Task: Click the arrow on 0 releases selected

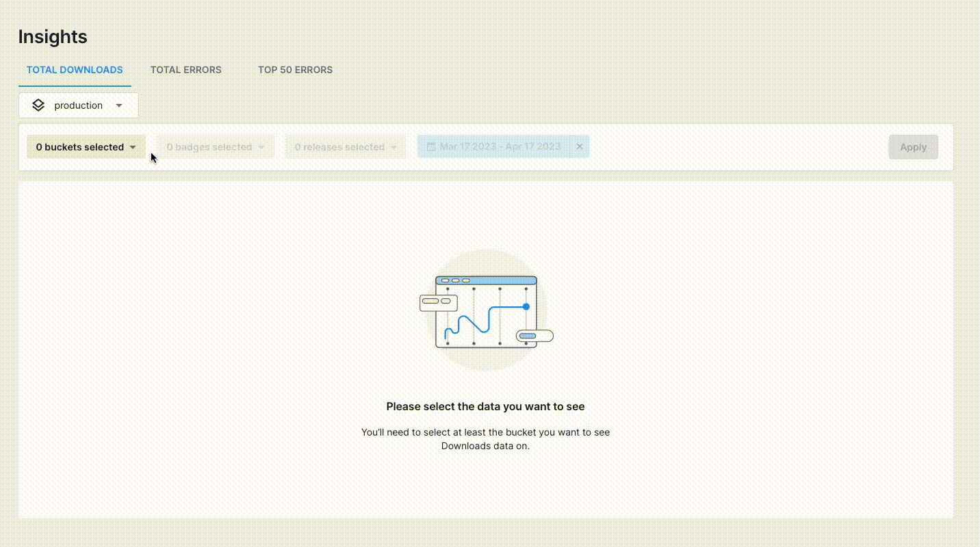Action: [394, 147]
